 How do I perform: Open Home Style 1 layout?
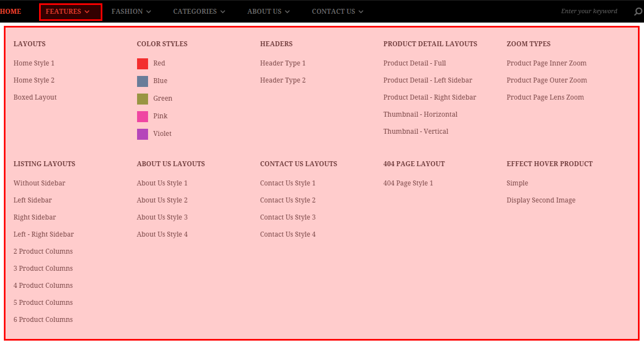34,63
